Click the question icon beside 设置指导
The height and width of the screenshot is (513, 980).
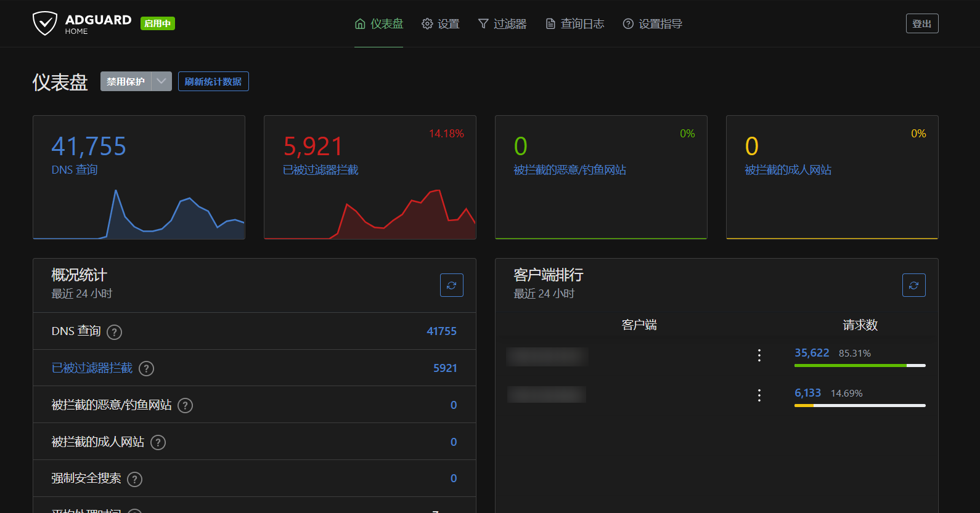(x=628, y=24)
